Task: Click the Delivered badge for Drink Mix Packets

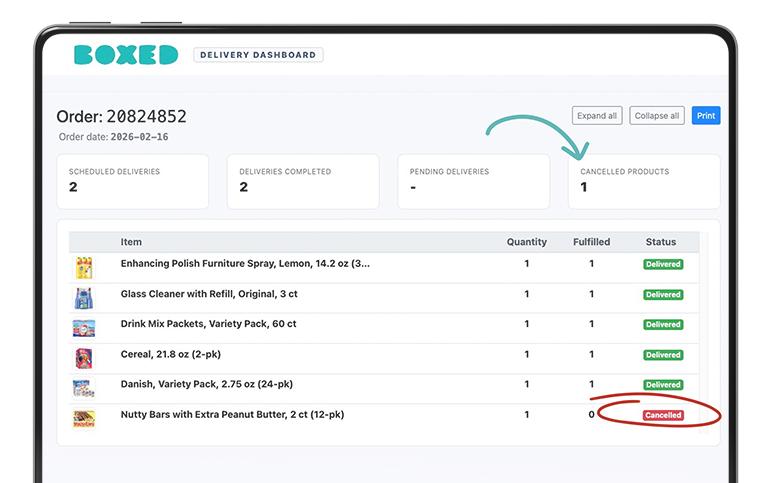Action: [x=663, y=325]
